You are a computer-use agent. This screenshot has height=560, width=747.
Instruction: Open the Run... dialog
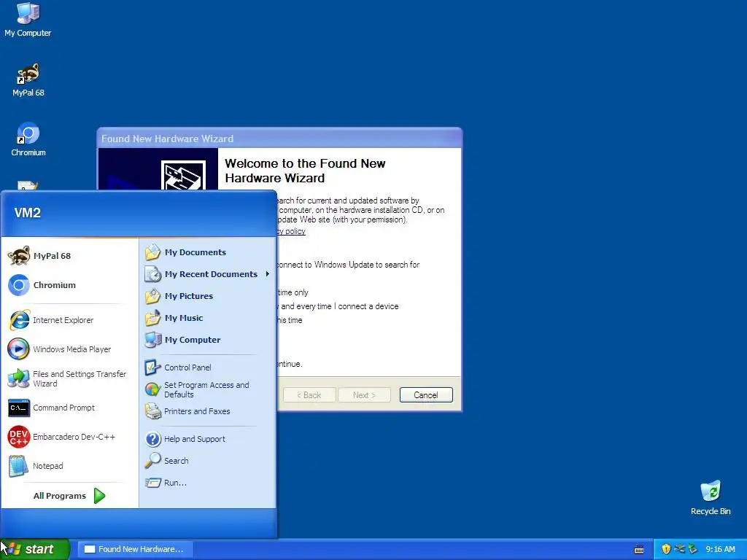click(x=207, y=483)
